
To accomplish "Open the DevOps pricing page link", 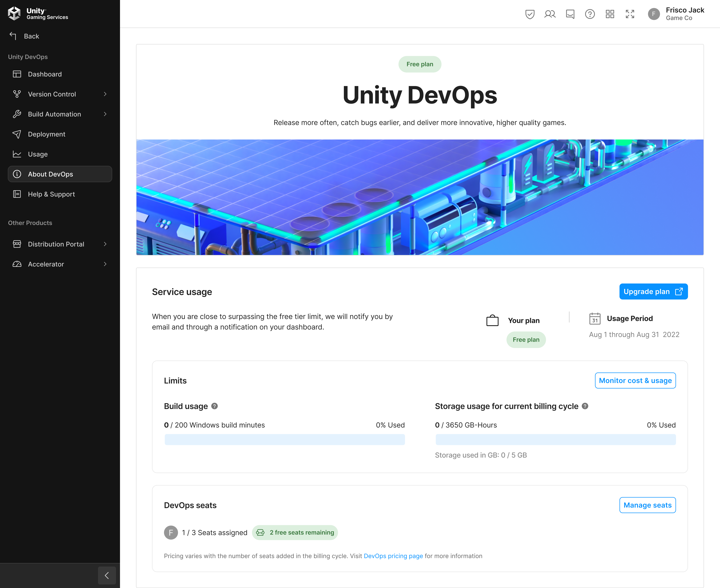I will [x=393, y=556].
